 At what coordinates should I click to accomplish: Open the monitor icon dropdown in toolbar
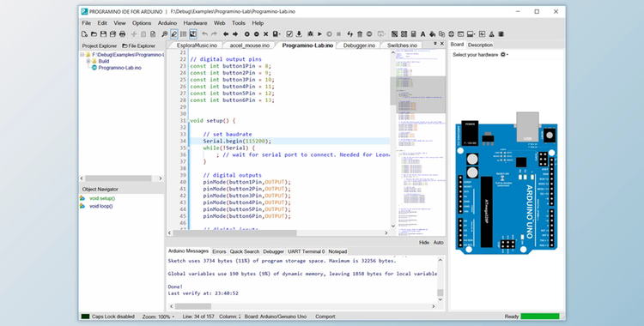click(x=471, y=34)
